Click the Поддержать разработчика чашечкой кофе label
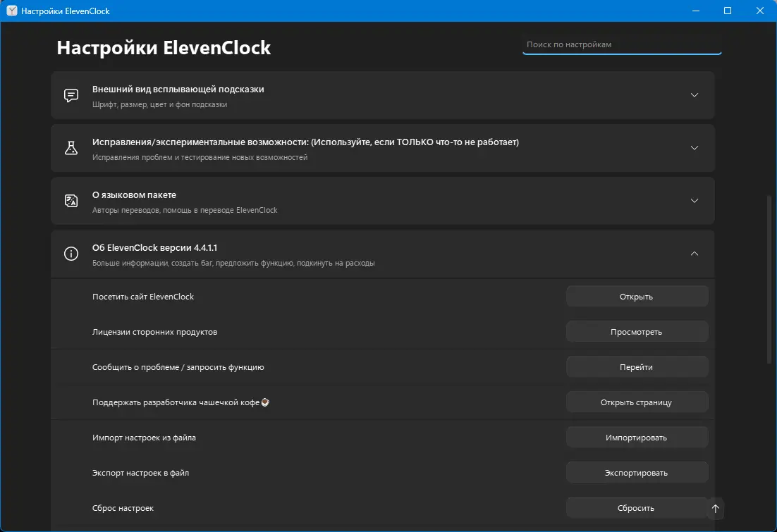This screenshot has width=777, height=532. 176,402
